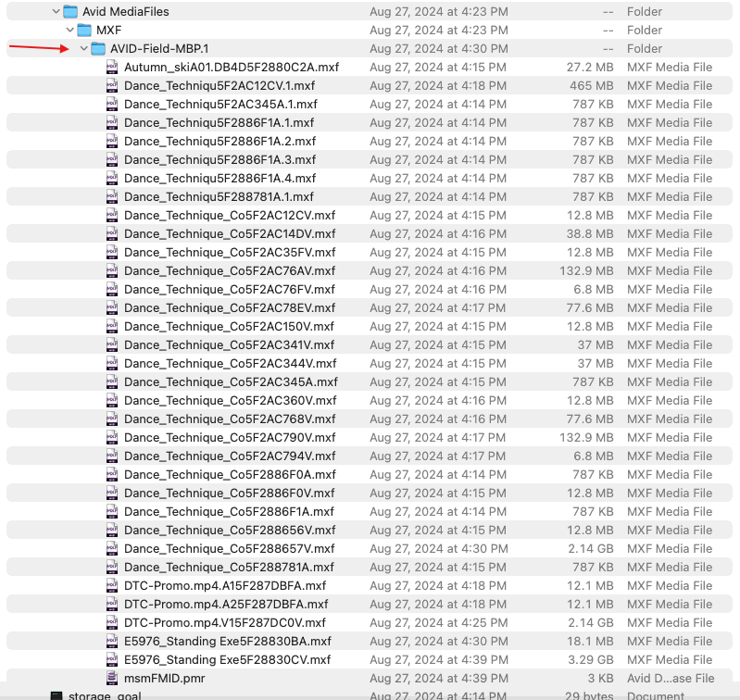Select the Dance_Technique_Co5F2AC790V.mxf file name

click(230, 438)
